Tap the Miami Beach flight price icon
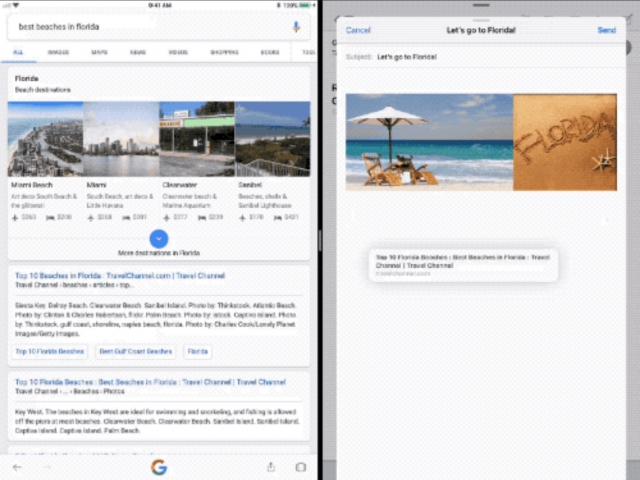 [x=15, y=218]
